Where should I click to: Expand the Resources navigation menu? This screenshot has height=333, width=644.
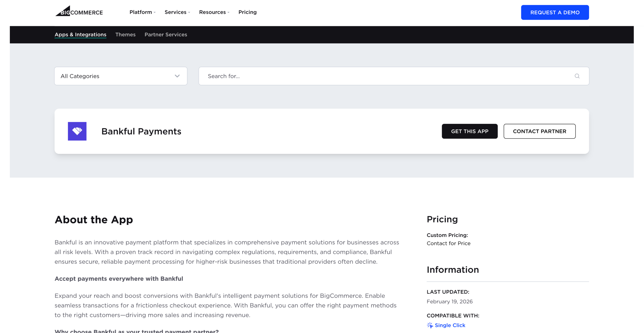coord(214,12)
